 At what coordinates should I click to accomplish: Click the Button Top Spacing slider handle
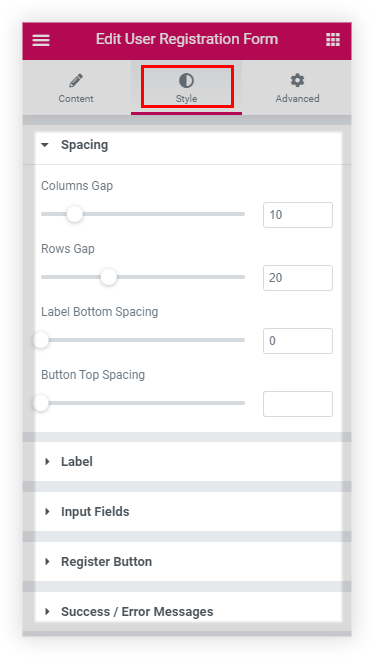point(41,403)
